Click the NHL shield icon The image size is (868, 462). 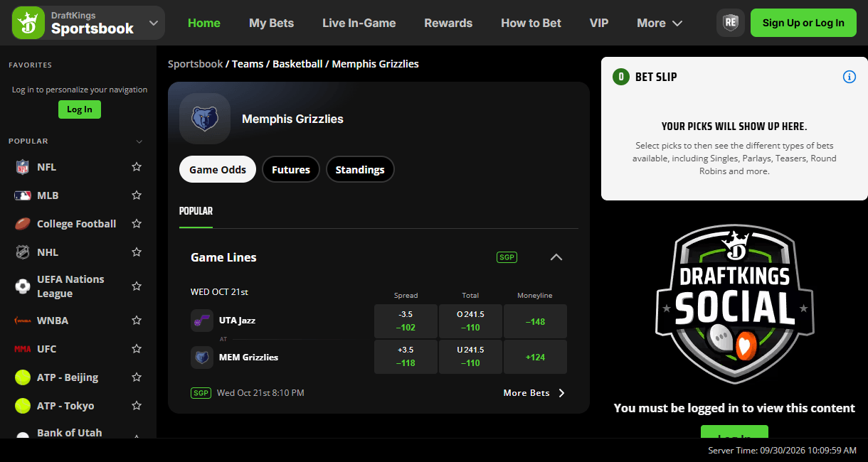tap(23, 252)
